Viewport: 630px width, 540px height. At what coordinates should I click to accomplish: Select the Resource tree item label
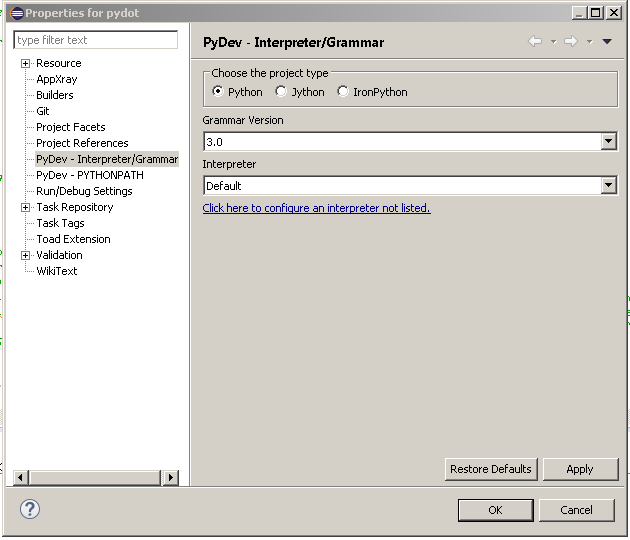59,63
